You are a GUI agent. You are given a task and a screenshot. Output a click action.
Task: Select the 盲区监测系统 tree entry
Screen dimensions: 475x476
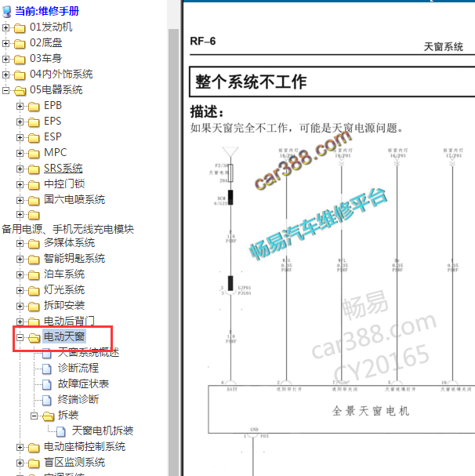pos(74,463)
